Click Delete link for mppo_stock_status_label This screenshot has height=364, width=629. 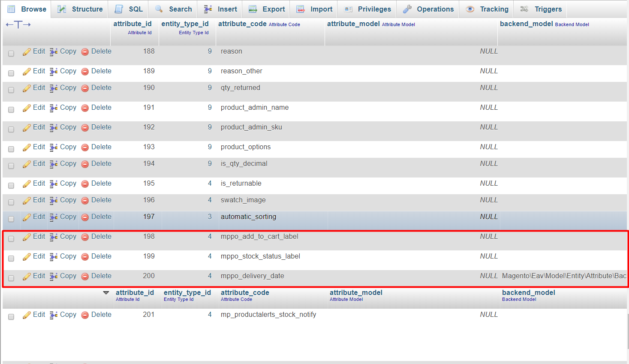coord(101,256)
